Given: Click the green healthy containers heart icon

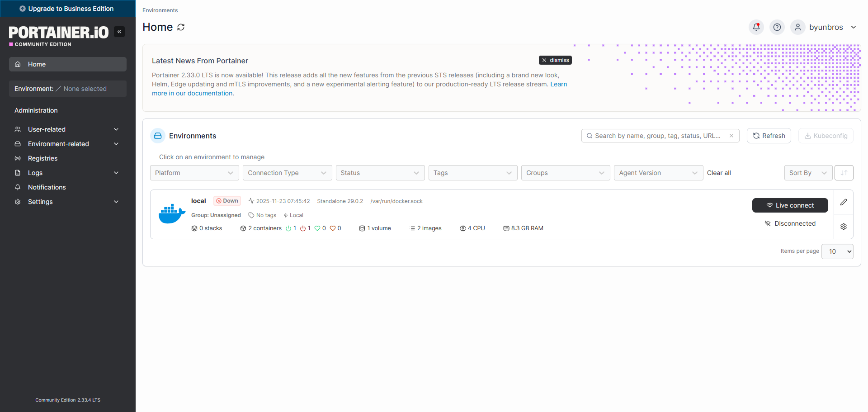Looking at the screenshot, I should 317,228.
